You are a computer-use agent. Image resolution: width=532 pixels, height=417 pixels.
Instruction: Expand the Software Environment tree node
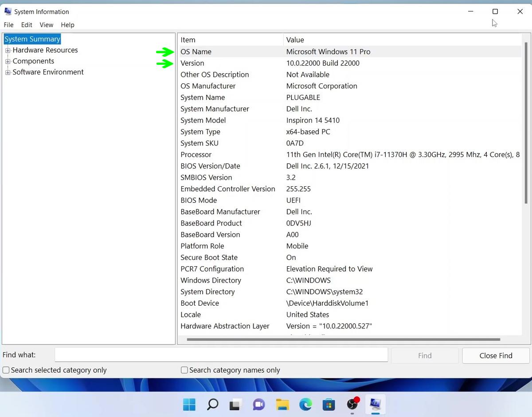coord(8,72)
